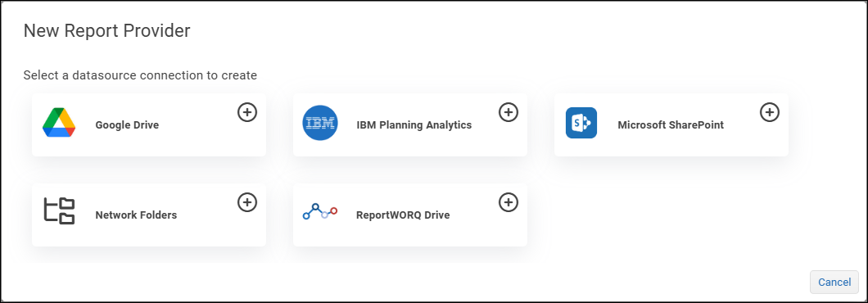This screenshot has height=303, width=868.
Task: Click the Network Folders tree icon
Action: click(x=59, y=211)
